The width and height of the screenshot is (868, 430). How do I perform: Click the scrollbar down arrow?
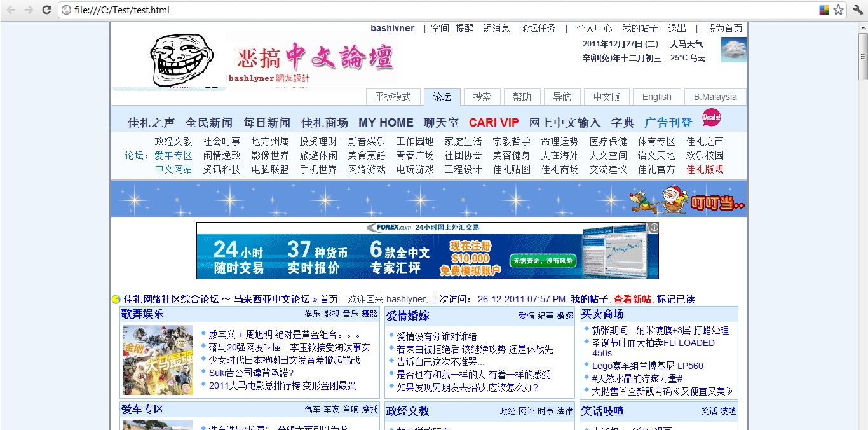862,426
